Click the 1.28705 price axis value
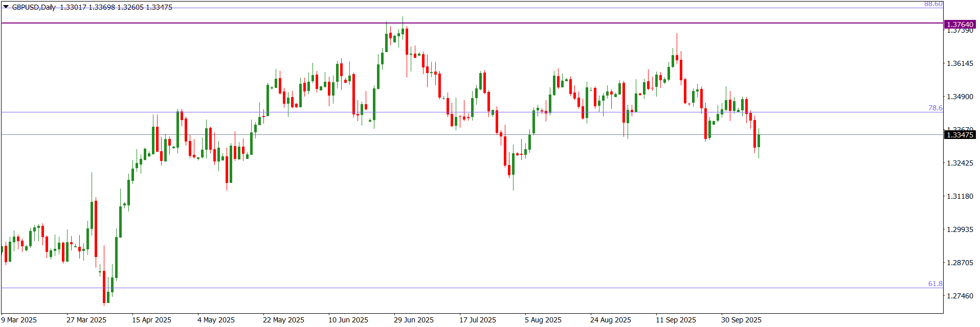 (x=960, y=263)
